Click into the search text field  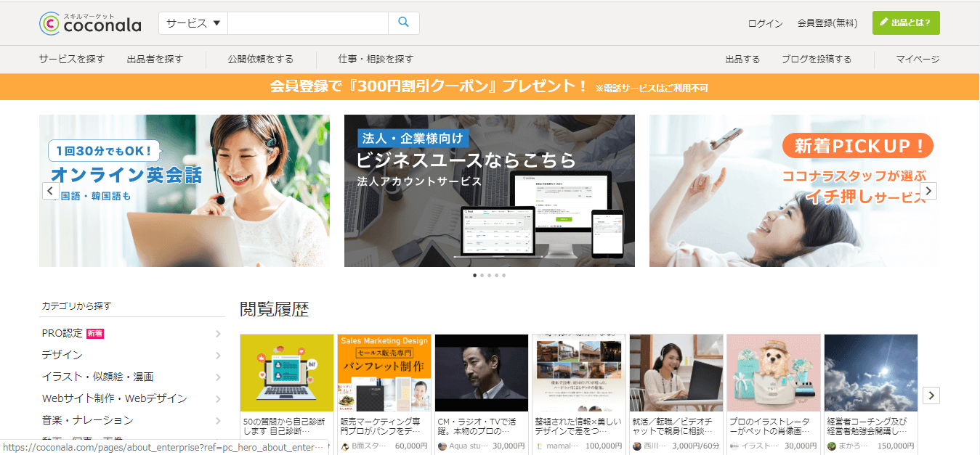[x=308, y=23]
